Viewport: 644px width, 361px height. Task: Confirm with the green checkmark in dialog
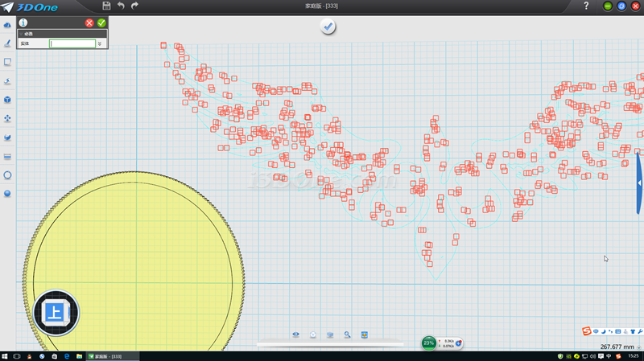(x=101, y=23)
